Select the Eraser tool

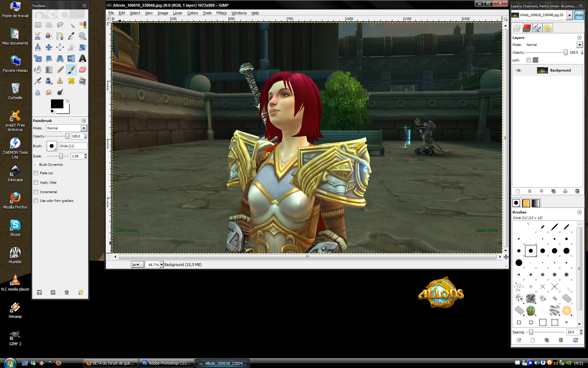83,70
